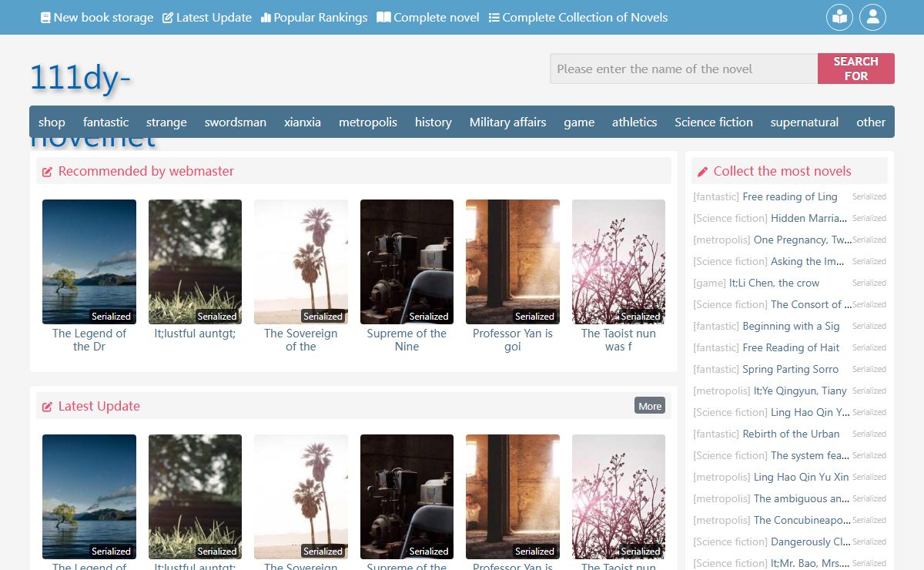This screenshot has width=924, height=570.
Task: Select the shop category
Action: [x=52, y=122]
